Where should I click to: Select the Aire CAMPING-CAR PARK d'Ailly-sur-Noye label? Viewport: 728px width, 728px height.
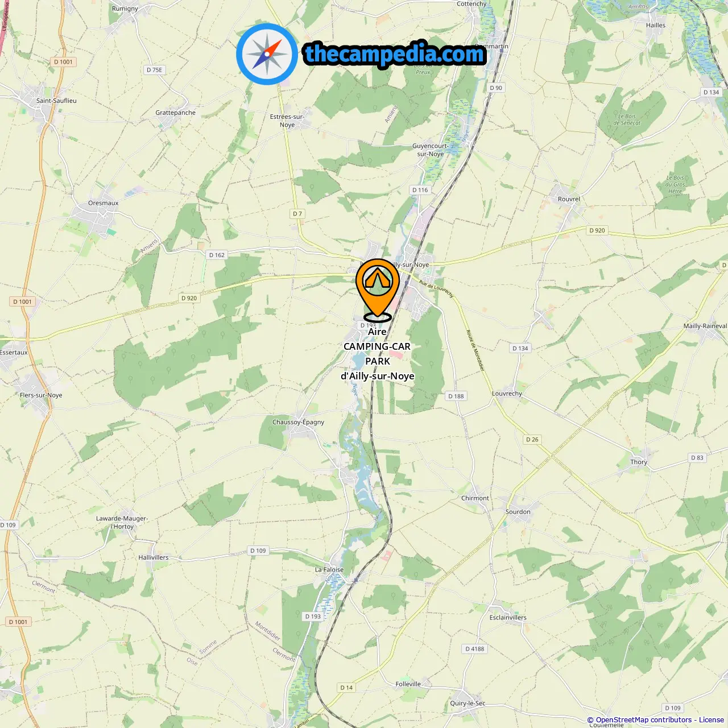point(378,354)
